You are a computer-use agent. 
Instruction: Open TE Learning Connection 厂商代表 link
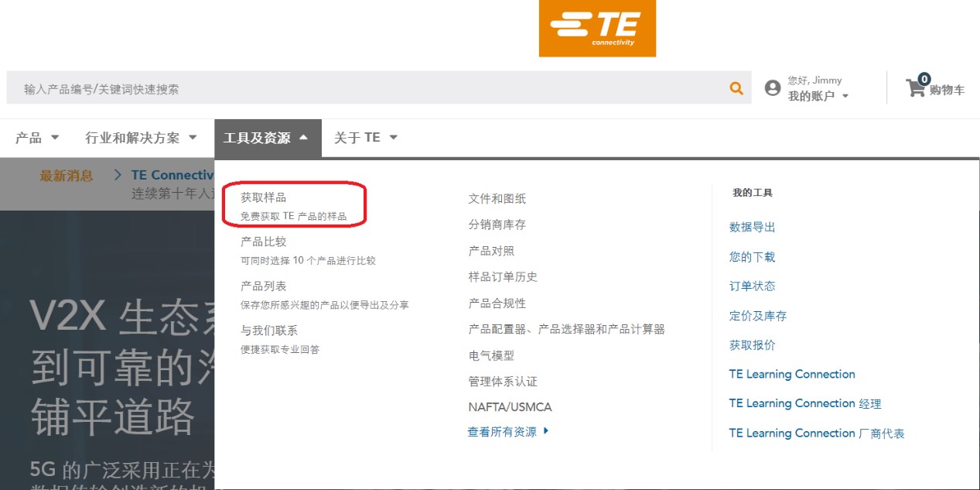click(817, 433)
